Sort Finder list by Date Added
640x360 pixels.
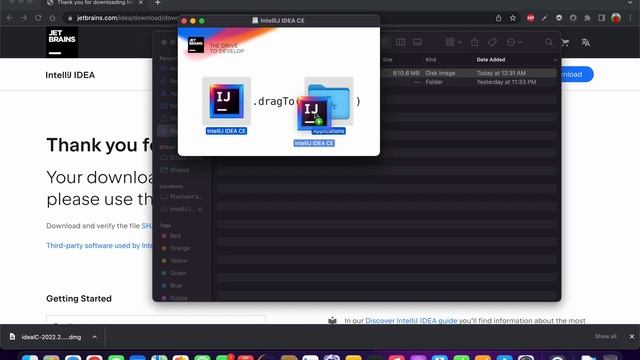(x=491, y=60)
